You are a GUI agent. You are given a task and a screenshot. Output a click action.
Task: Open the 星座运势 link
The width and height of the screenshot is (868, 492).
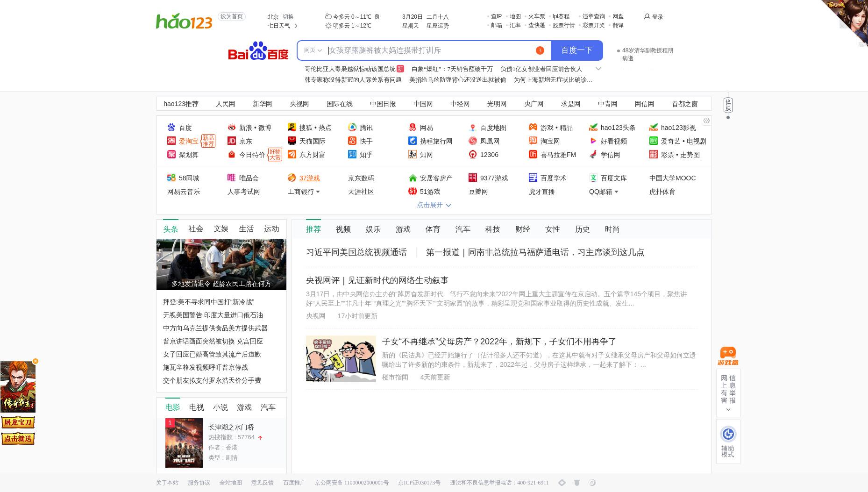coord(437,26)
